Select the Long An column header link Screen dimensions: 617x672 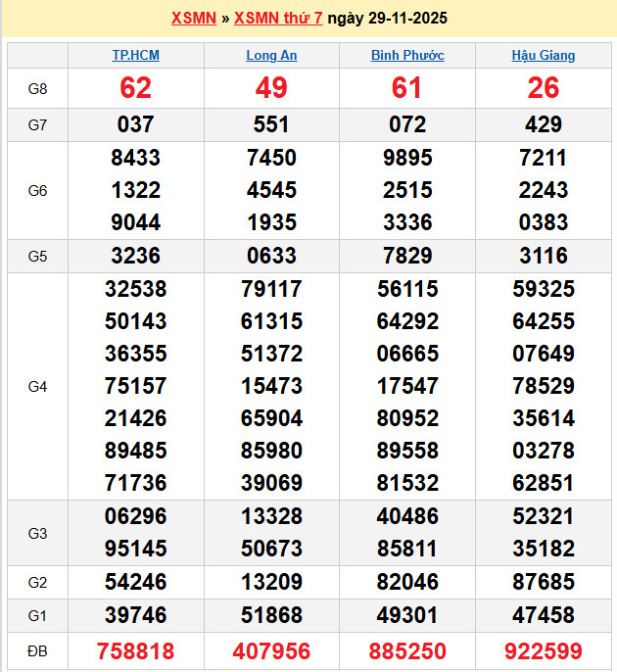click(x=271, y=56)
